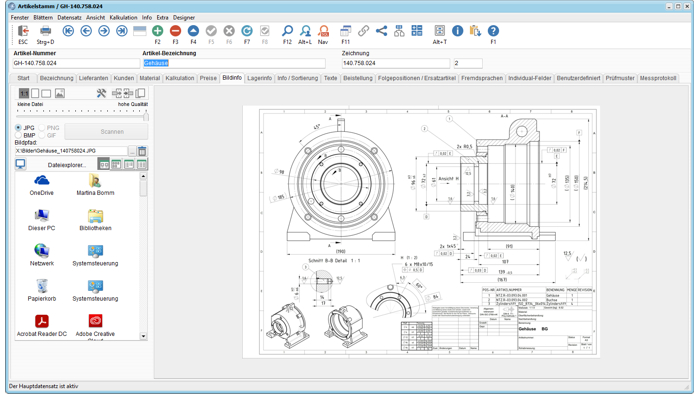
Task: Click the Scannen button
Action: point(106,132)
